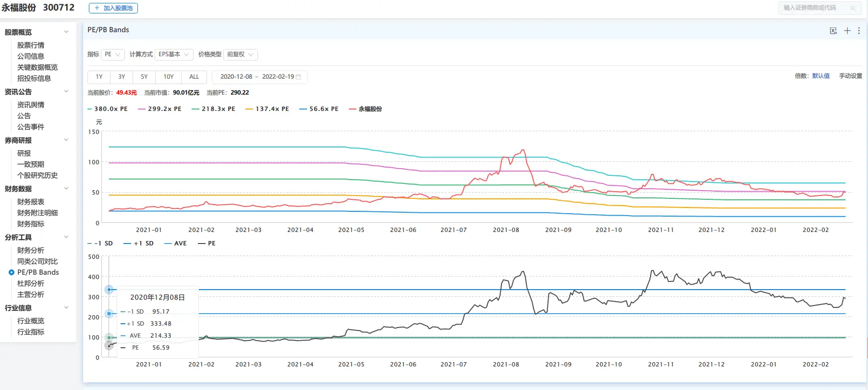The height and width of the screenshot is (390, 868).
Task: Open 研报 in sidebar
Action: pos(24,153)
